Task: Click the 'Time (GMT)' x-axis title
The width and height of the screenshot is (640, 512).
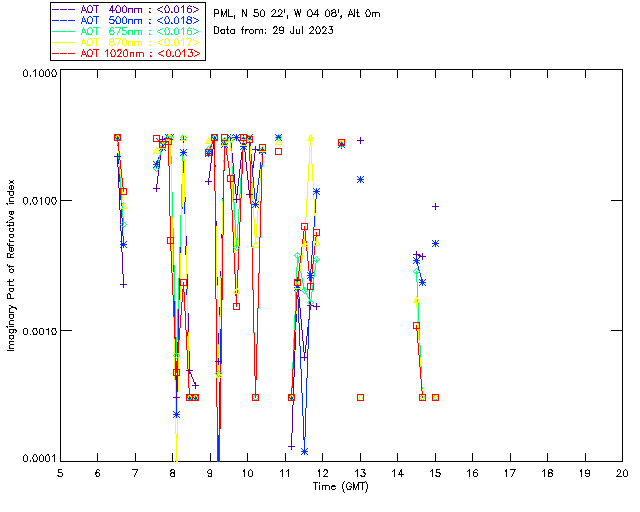Action: [340, 487]
